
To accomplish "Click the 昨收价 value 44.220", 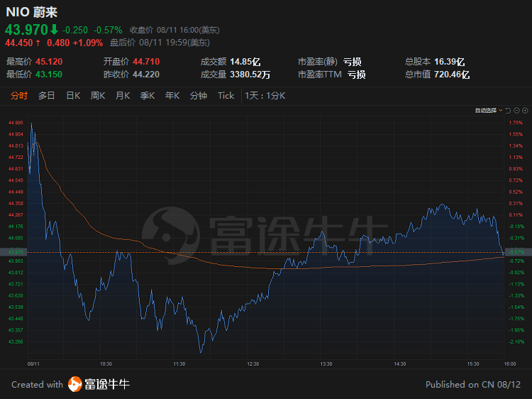I will [146, 75].
